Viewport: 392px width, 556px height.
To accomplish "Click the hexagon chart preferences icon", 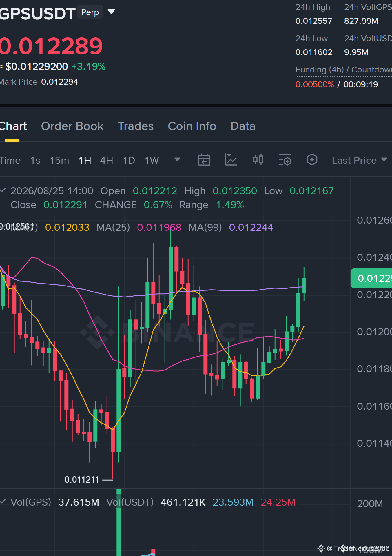I will pyautogui.click(x=312, y=160).
